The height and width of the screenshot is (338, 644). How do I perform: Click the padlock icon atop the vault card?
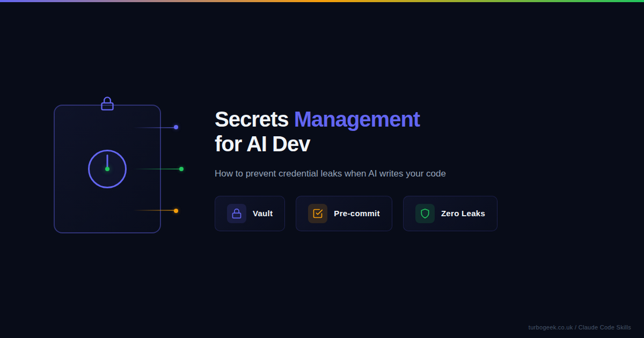(x=107, y=104)
